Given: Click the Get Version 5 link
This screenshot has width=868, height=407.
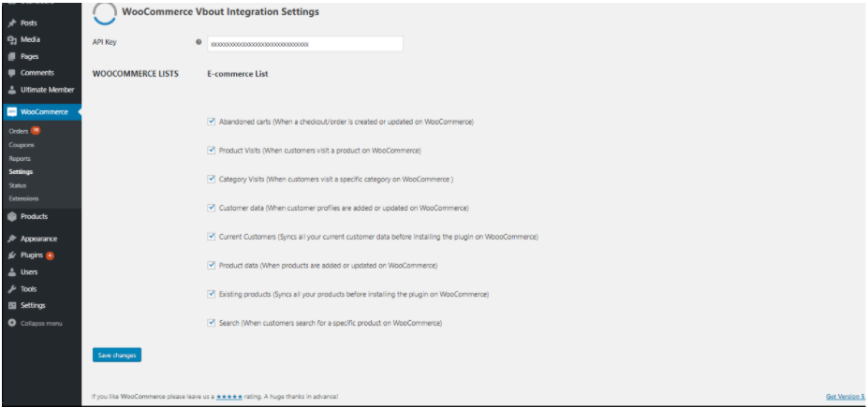Looking at the screenshot, I should 845,397.
